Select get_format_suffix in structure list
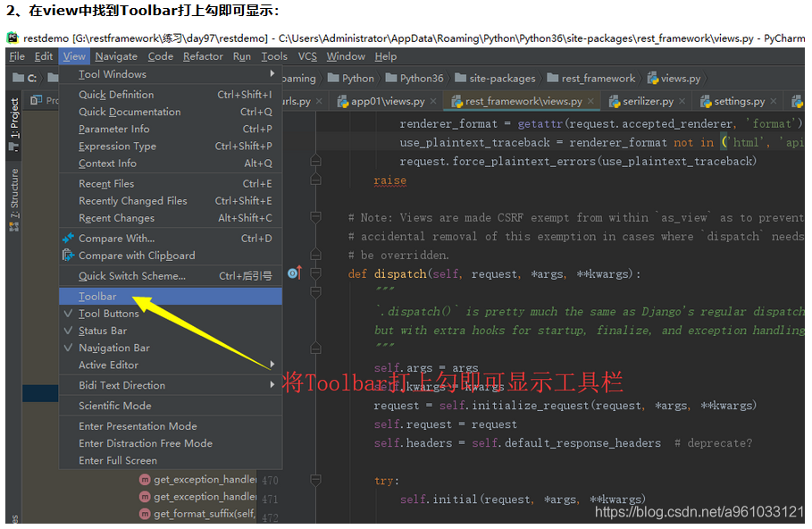 [197, 514]
